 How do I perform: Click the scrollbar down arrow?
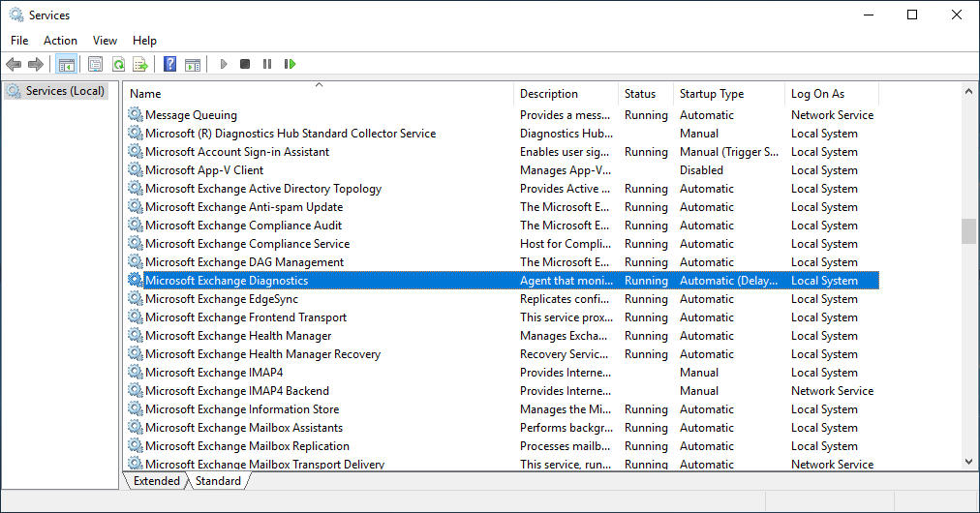pos(968,462)
